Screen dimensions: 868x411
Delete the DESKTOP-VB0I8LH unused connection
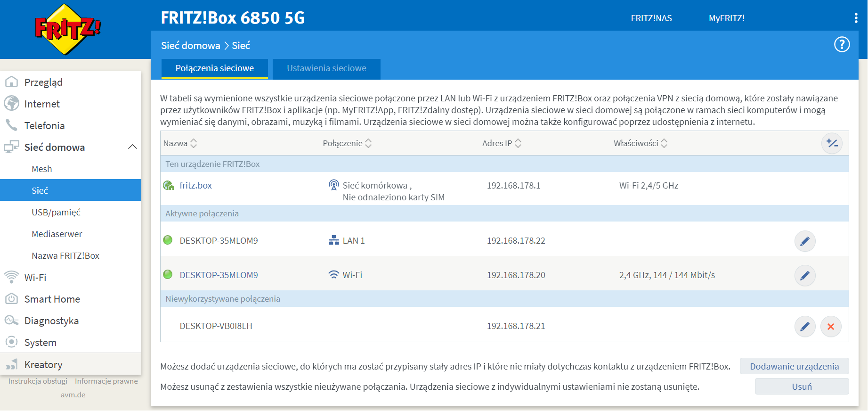(830, 327)
